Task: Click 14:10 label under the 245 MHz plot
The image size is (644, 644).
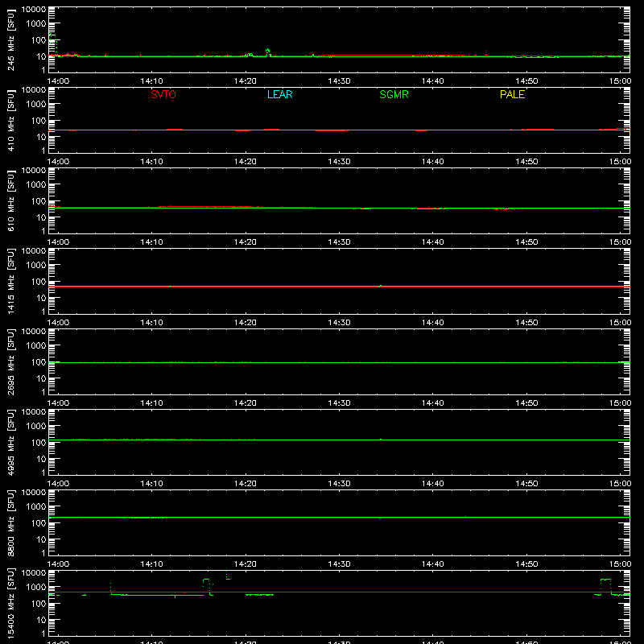Action: [151, 81]
